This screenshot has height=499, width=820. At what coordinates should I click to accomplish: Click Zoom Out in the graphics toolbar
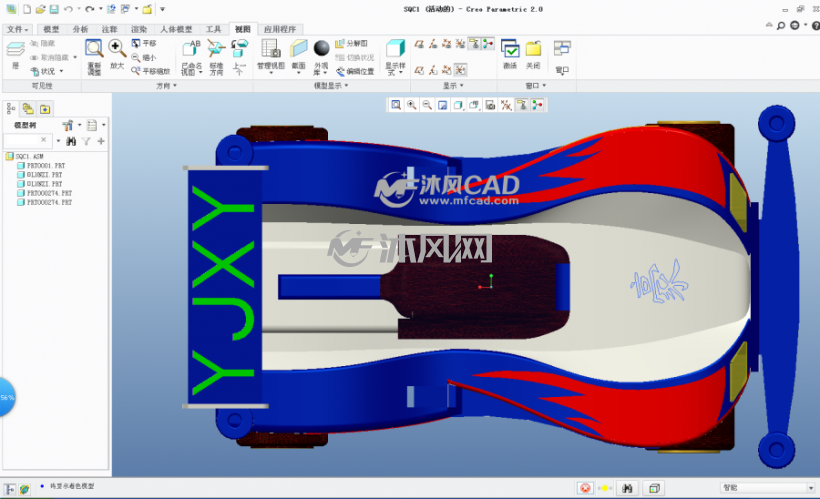(427, 105)
